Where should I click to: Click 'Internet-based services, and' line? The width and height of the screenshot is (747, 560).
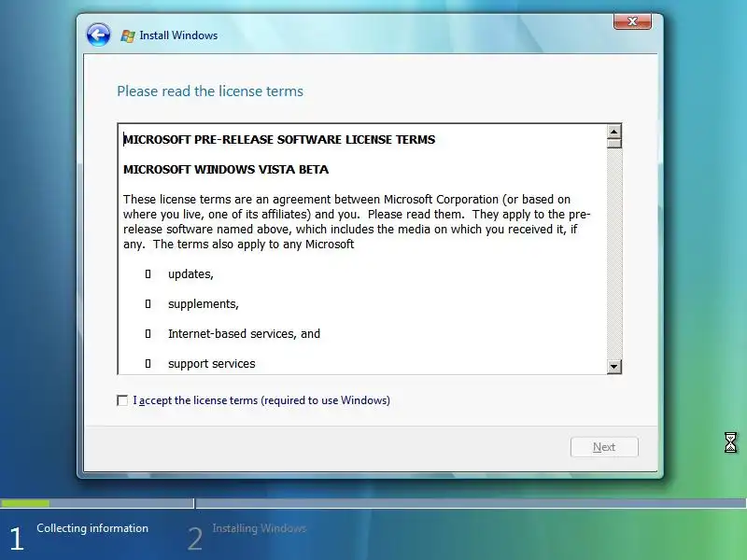pyautogui.click(x=244, y=334)
